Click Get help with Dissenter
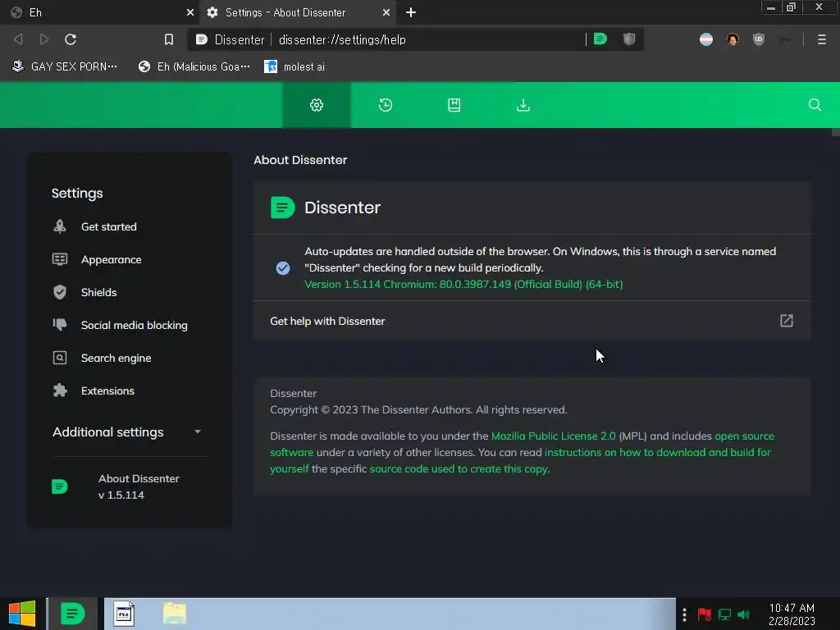 532,321
